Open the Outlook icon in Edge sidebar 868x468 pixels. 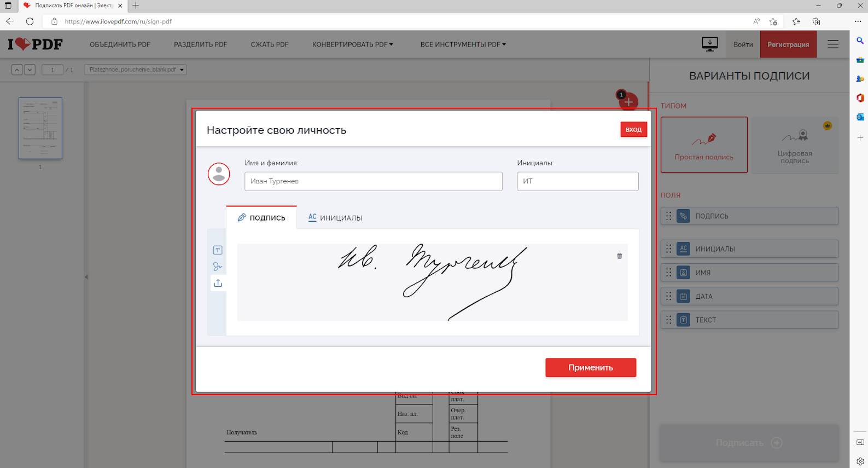tap(860, 117)
